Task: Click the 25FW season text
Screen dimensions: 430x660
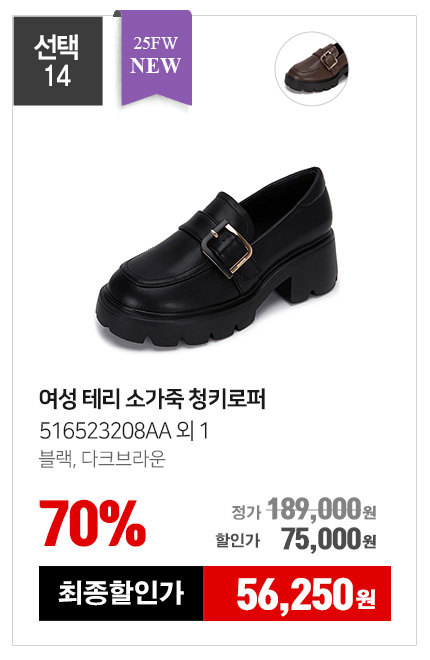Action: click(156, 43)
